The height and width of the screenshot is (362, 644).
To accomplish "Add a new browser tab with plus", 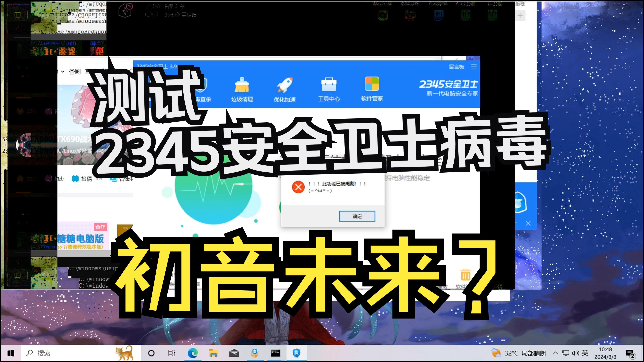I will coord(520,15).
